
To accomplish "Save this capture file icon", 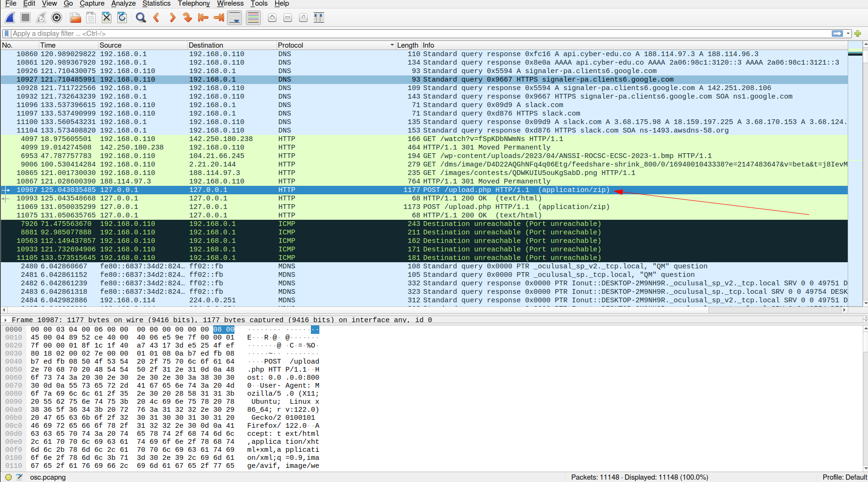I will click(91, 18).
